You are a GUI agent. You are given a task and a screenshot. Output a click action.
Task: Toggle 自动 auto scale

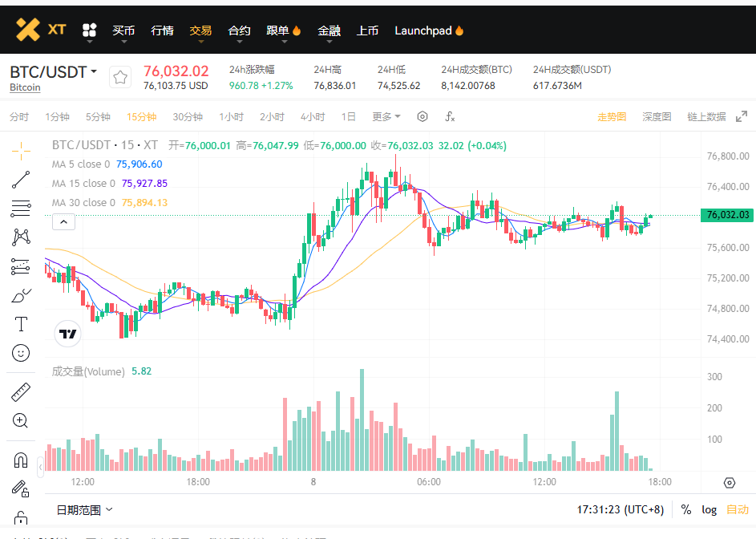[738, 509]
